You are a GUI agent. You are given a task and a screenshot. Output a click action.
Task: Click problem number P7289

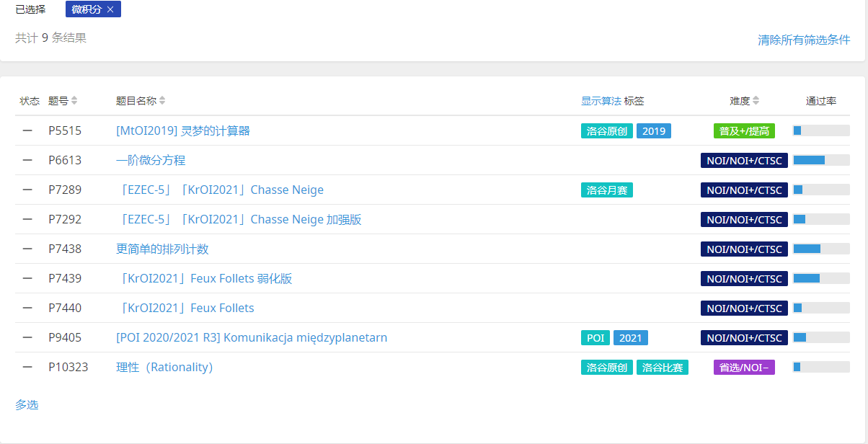(65, 190)
